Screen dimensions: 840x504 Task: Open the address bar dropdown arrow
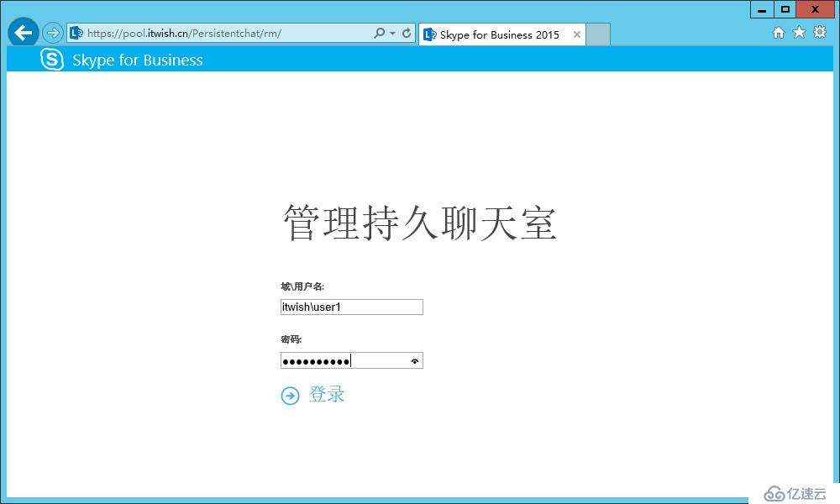(x=392, y=34)
